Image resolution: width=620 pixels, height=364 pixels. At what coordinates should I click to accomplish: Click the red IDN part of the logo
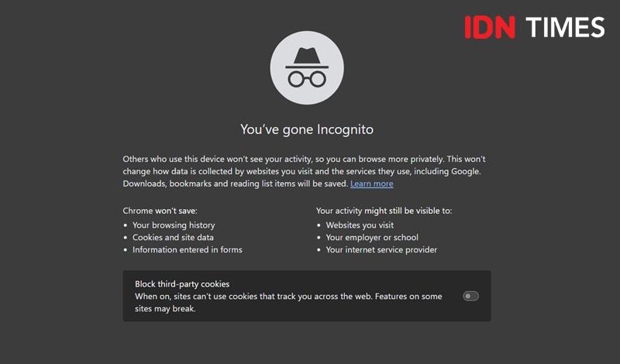click(490, 27)
